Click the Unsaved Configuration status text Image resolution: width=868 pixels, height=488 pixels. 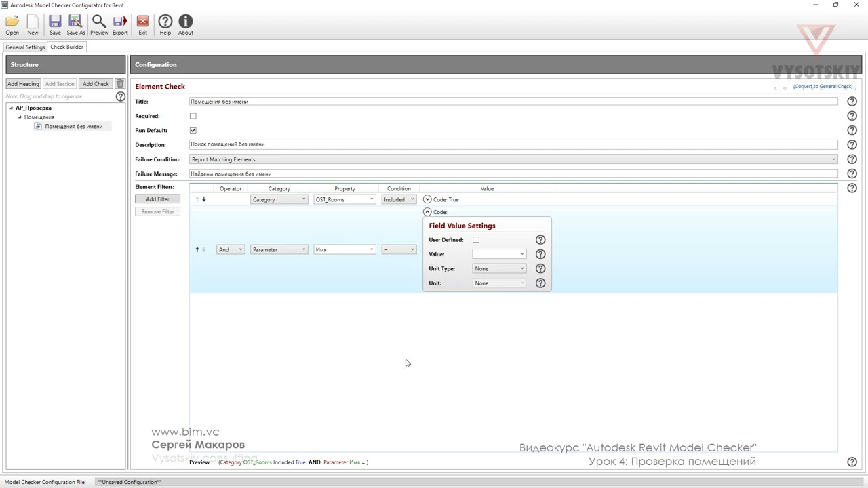pyautogui.click(x=129, y=482)
